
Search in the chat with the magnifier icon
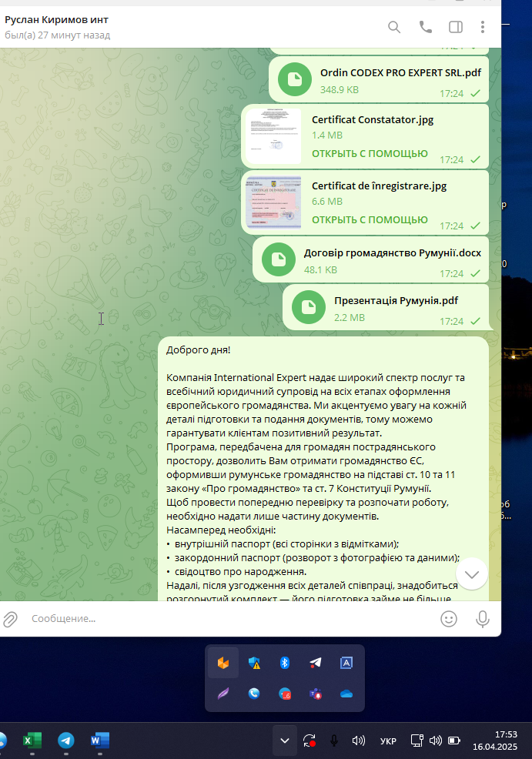pyautogui.click(x=394, y=27)
